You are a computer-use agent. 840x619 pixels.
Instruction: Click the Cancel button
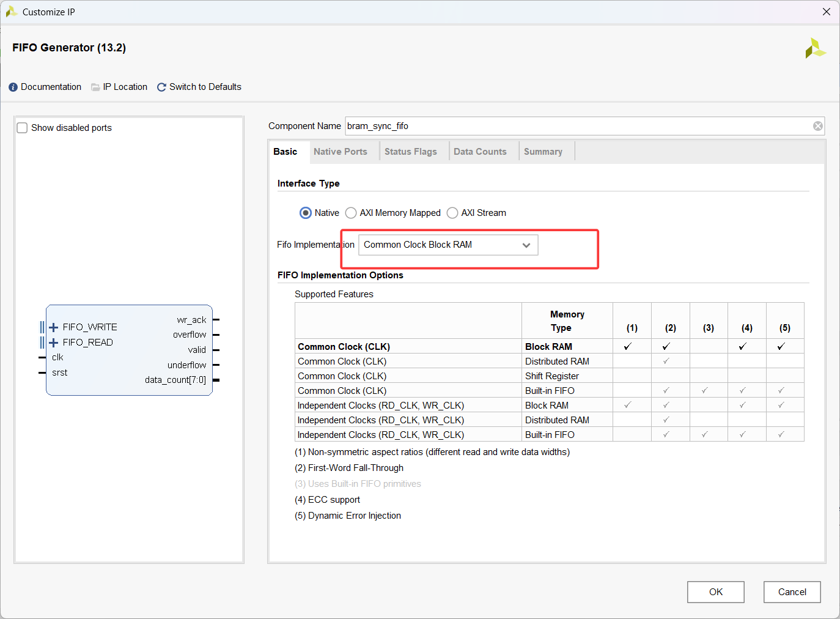pos(792,592)
